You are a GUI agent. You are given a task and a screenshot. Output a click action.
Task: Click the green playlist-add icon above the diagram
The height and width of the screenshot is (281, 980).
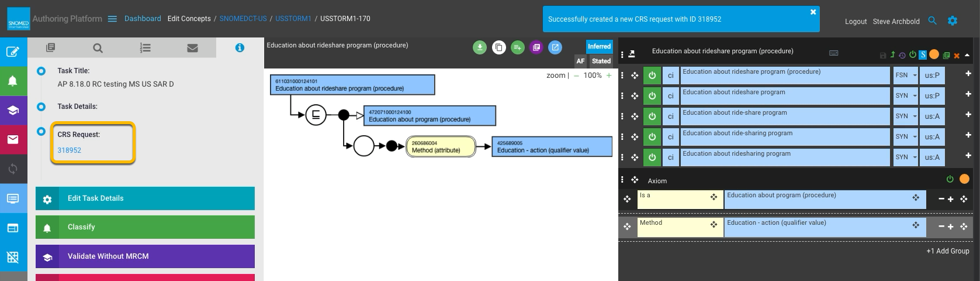(x=517, y=47)
